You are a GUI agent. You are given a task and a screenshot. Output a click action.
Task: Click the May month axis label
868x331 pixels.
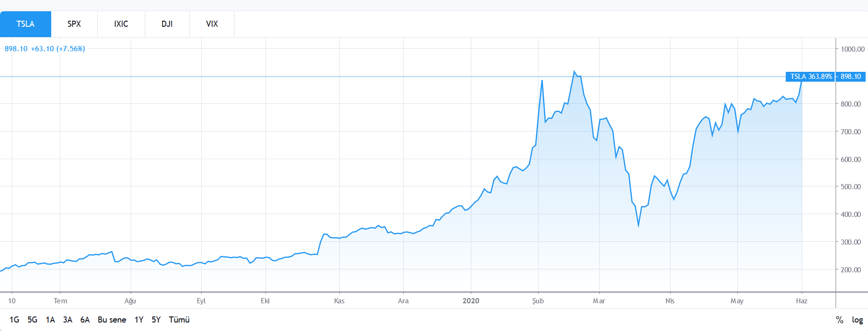pyautogui.click(x=737, y=301)
